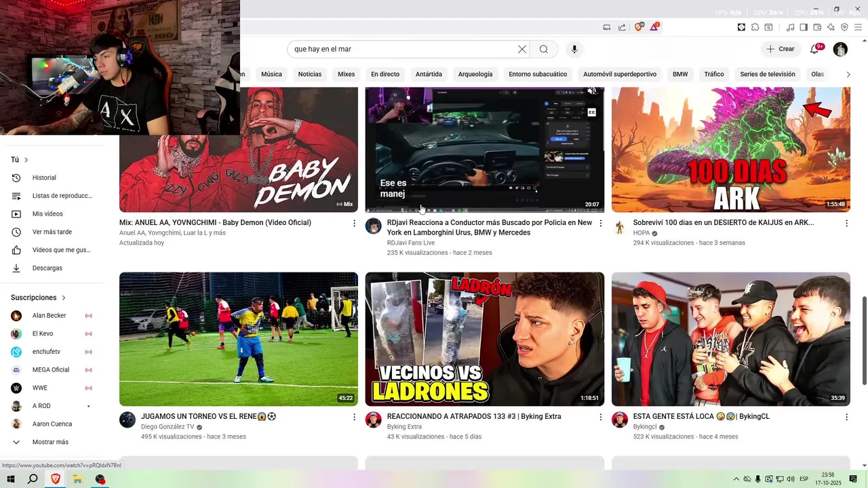868x488 pixels.
Task: Click the install app icon in address bar
Action: 607,27
